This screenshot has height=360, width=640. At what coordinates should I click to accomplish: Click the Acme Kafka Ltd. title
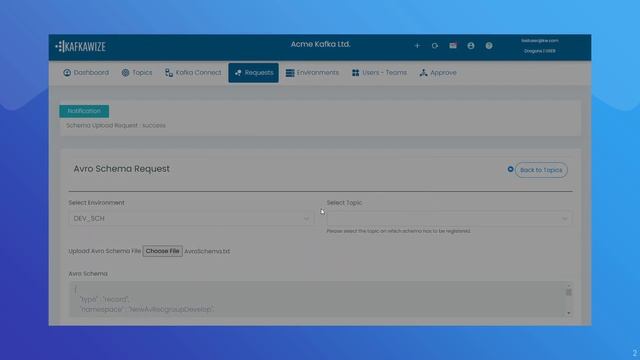320,44
